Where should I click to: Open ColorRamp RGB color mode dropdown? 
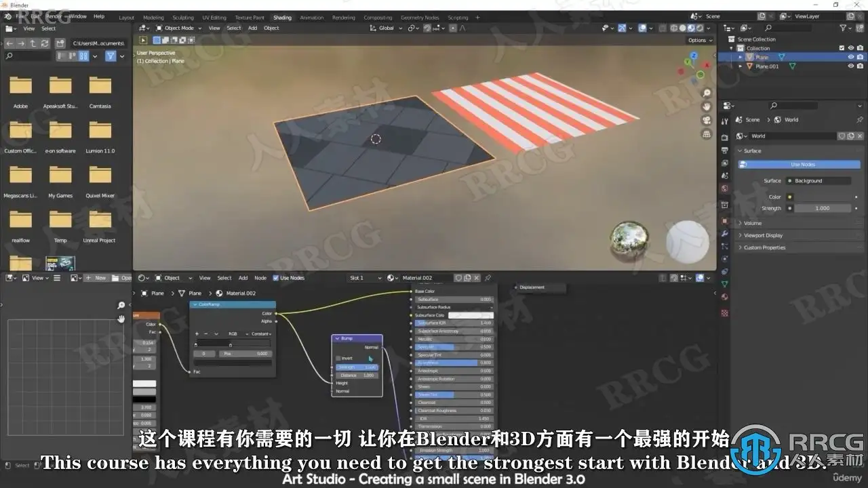pos(237,334)
